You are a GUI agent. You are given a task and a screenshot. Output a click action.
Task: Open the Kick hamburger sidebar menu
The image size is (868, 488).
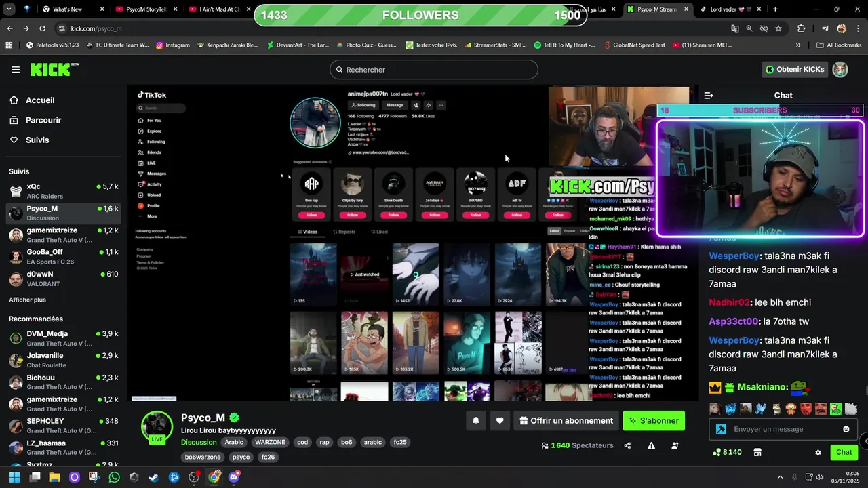(16, 70)
